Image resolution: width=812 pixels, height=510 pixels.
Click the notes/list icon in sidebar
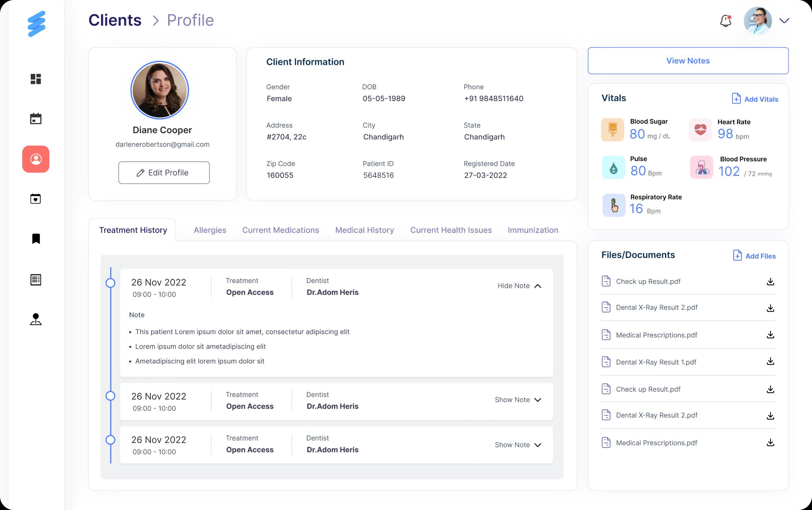point(36,279)
